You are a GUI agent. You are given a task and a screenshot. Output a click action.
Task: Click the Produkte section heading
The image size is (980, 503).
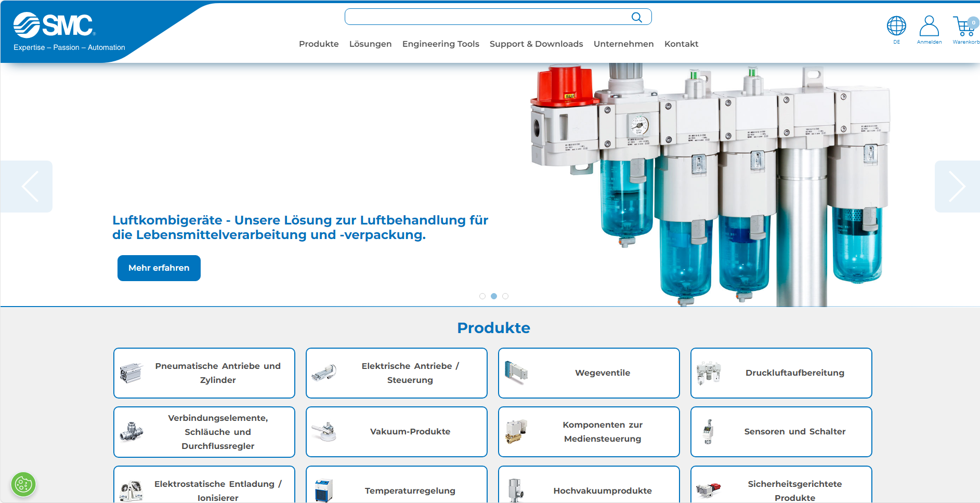point(494,328)
